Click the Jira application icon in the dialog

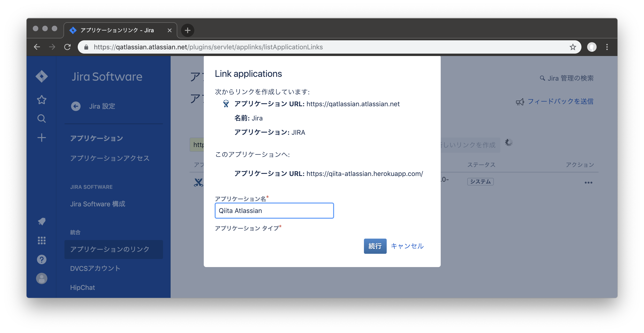pos(226,104)
